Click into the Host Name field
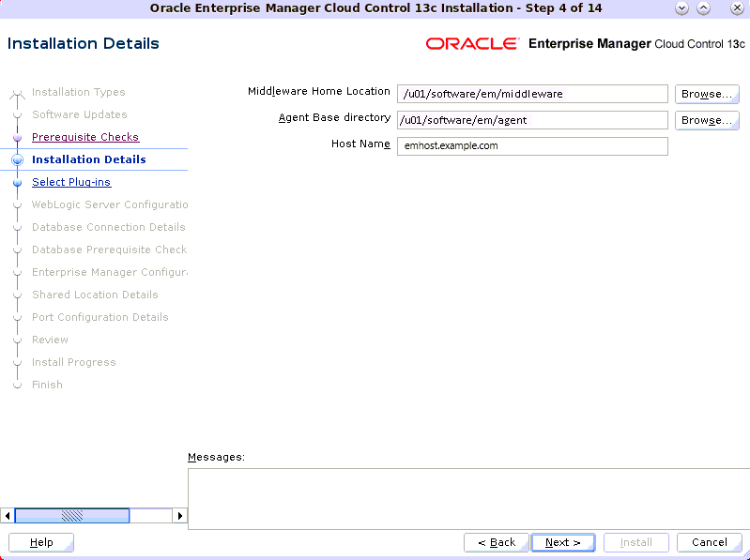 532,146
